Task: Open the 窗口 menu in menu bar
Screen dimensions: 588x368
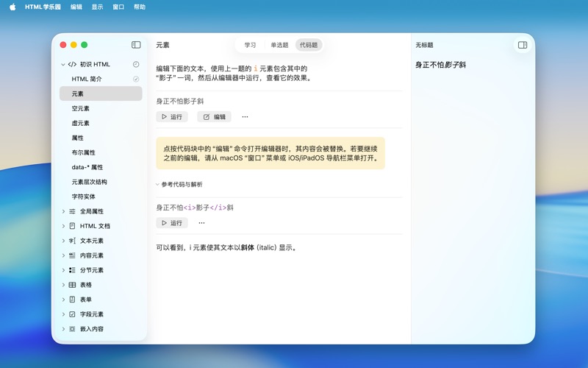Action: click(118, 7)
